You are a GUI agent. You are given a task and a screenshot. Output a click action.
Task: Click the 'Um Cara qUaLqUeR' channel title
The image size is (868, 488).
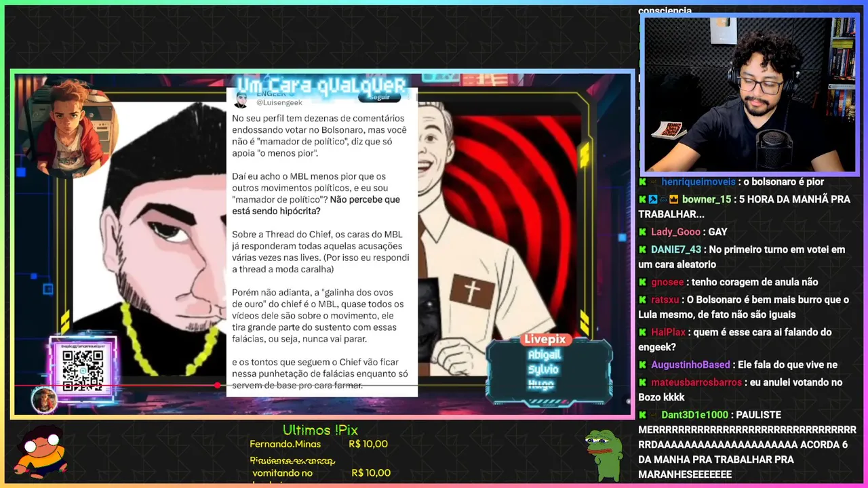322,85
